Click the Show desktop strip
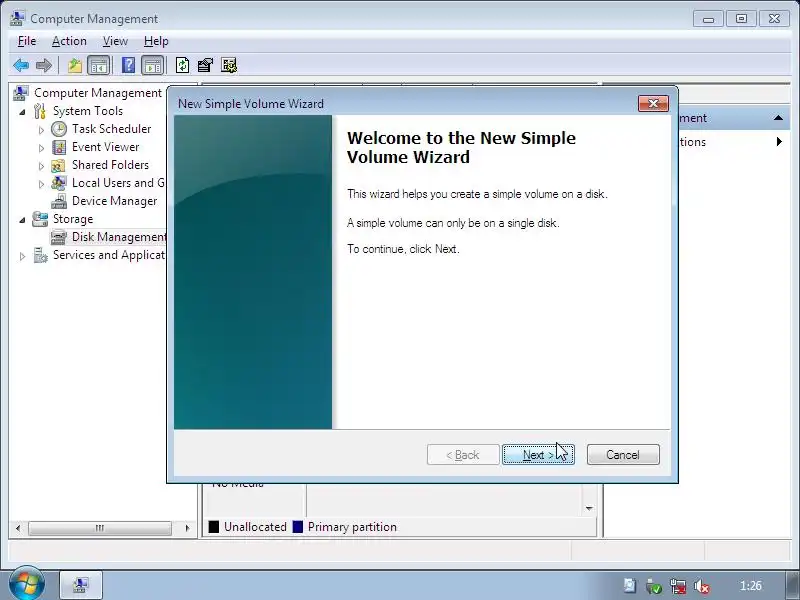Viewport: 800px width, 600px height. click(x=793, y=585)
